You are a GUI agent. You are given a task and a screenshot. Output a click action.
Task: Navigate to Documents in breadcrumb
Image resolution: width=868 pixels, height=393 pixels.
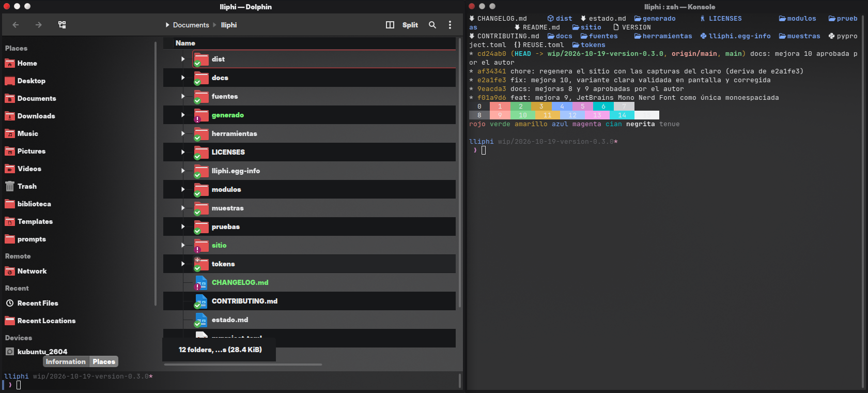pos(191,25)
